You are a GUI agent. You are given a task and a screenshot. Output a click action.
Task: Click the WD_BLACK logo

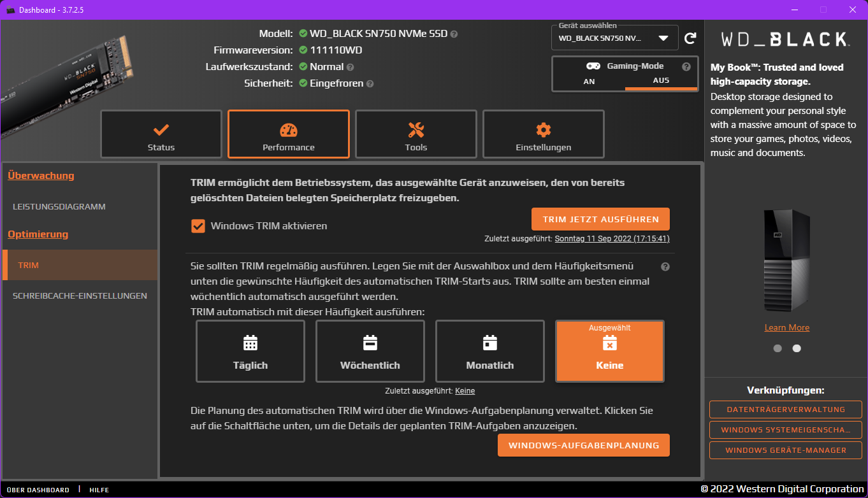785,39
